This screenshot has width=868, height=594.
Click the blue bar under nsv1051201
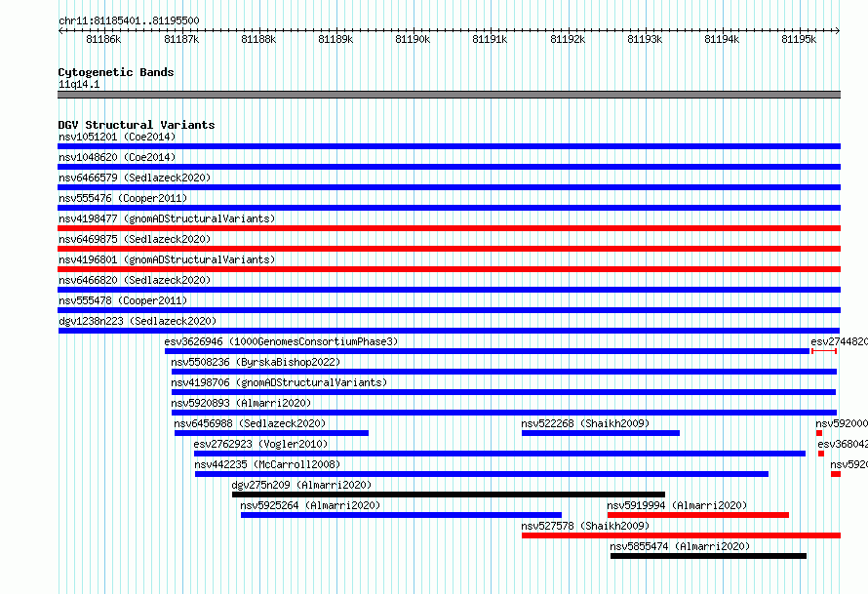[449, 146]
